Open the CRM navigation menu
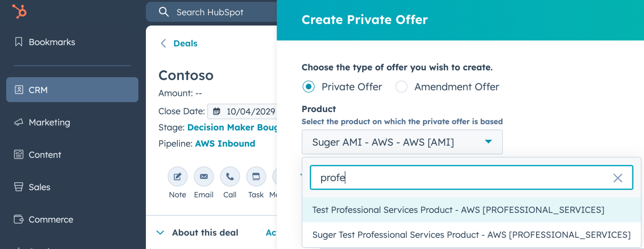Viewport: 644px width, 249px height. [72, 90]
